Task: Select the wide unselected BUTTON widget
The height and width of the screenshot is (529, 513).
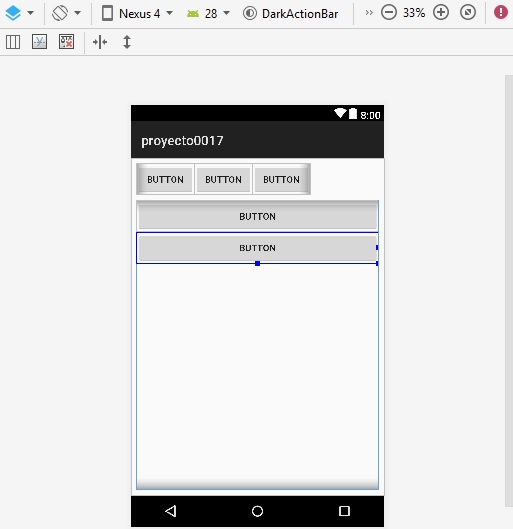Action: (257, 216)
